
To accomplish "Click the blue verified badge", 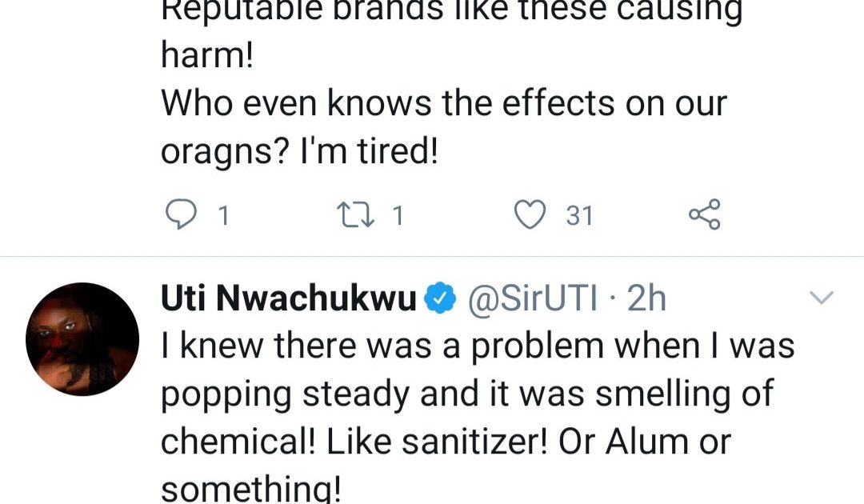I will tap(439, 299).
